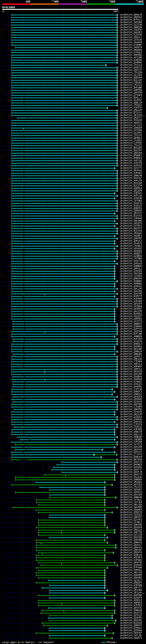Open hit UniRef100_Q9XF58
Image resolution: width=146 pixels, height=644 pixels.
pyautogui.click(x=131, y=562)
